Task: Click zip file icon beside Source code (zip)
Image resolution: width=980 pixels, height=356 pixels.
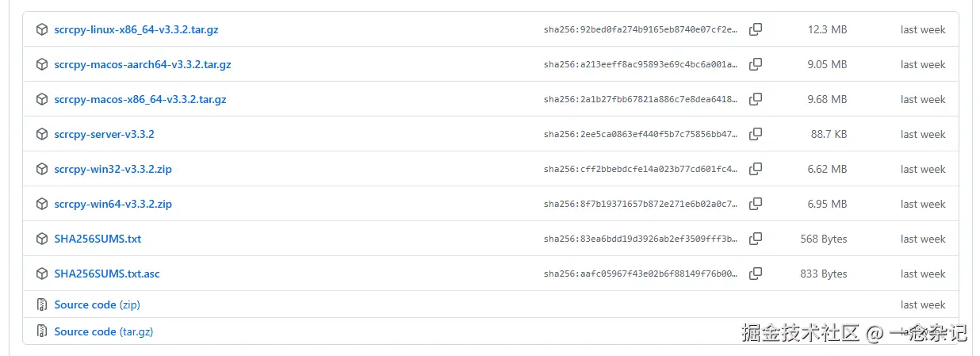Action: click(x=42, y=304)
